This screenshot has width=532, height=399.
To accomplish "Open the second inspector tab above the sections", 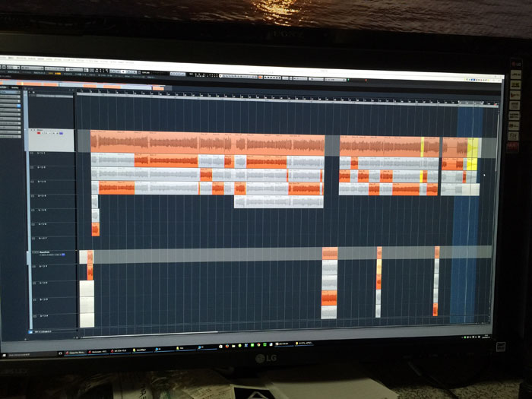I will pos(15,87).
